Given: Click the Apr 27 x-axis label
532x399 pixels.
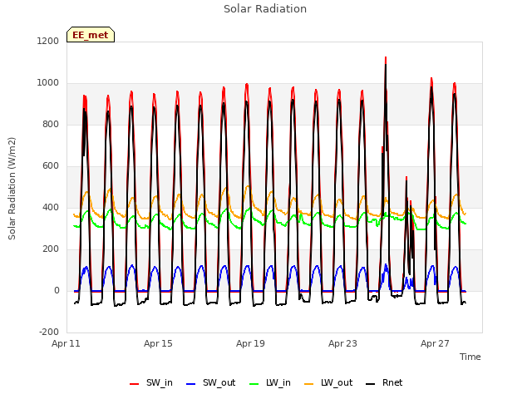Looking at the screenshot, I should 435,343.
